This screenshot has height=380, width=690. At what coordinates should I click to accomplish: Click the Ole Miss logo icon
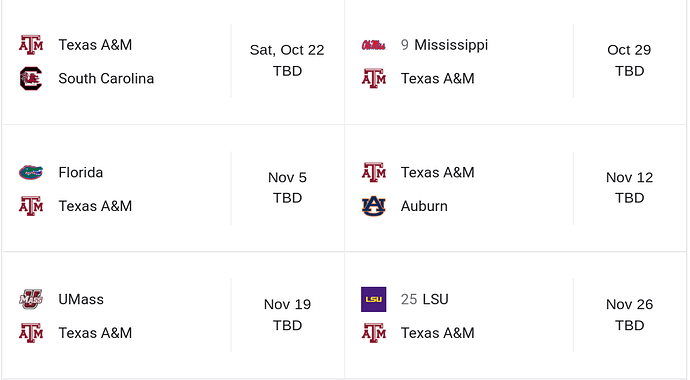[x=374, y=45]
